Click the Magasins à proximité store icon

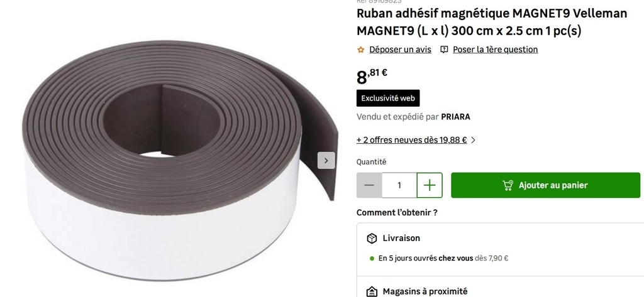point(372,292)
